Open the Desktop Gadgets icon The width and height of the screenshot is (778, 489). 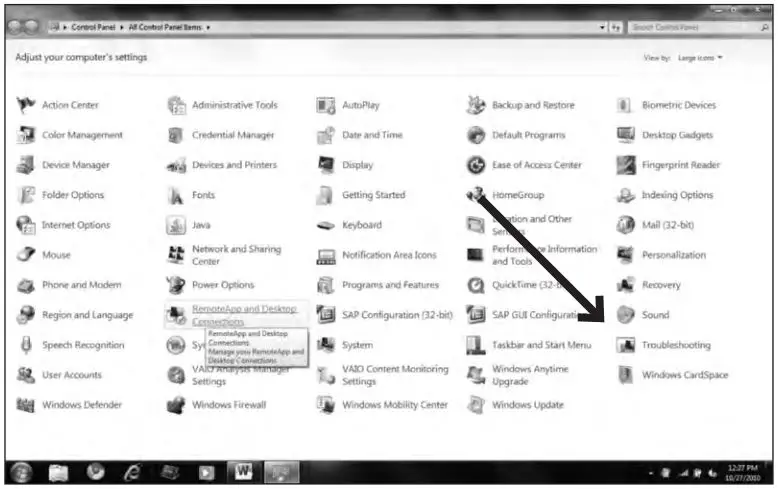click(x=625, y=135)
